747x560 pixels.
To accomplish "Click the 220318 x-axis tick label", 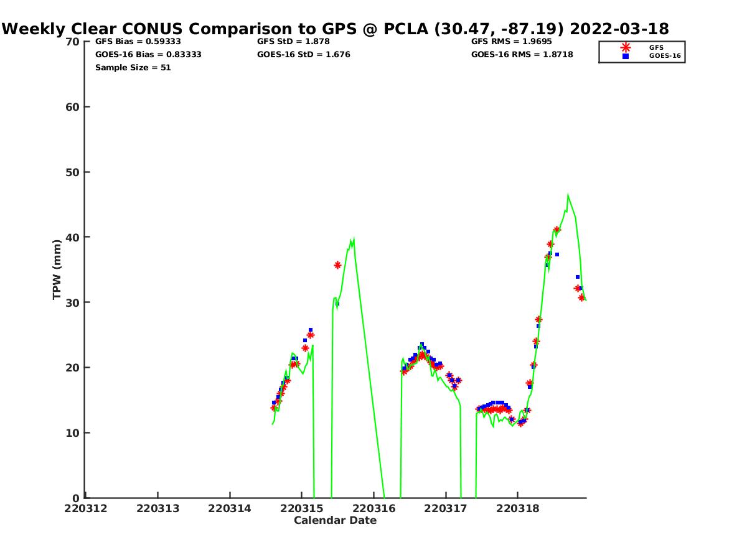I will coord(518,508).
